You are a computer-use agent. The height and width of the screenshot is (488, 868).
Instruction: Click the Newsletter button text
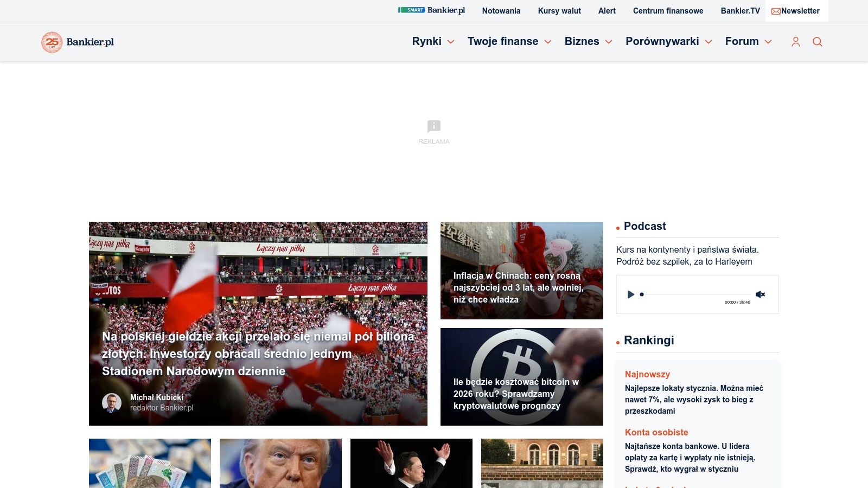800,11
